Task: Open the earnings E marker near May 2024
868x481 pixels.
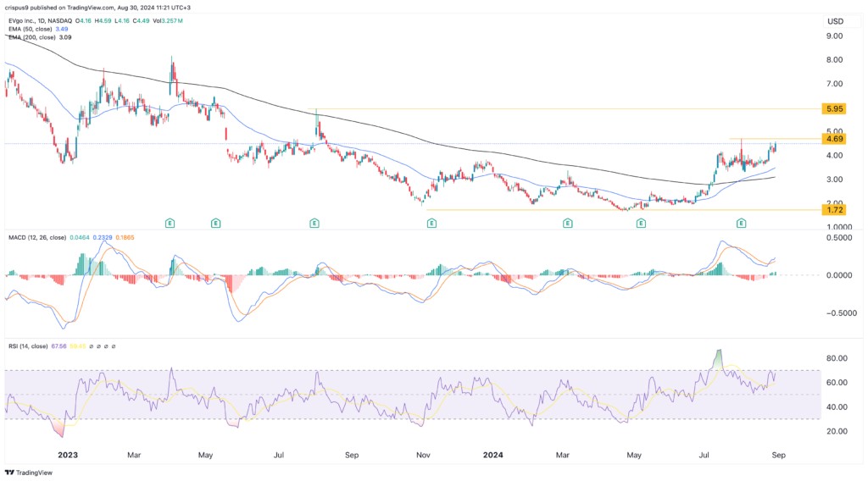Action: (642, 223)
